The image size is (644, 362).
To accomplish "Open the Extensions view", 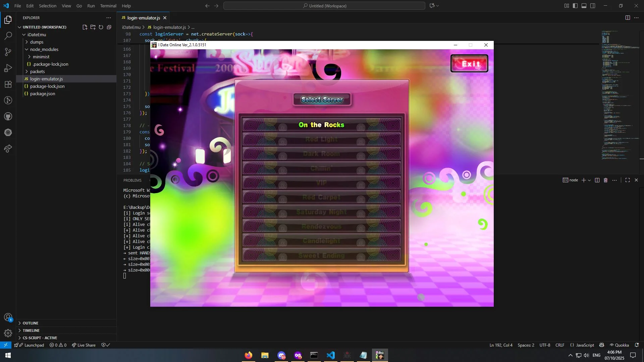I will pyautogui.click(x=8, y=84).
